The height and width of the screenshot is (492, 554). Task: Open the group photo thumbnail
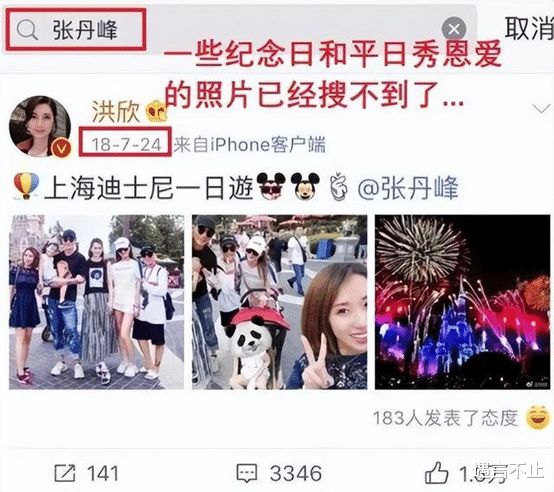(96, 302)
